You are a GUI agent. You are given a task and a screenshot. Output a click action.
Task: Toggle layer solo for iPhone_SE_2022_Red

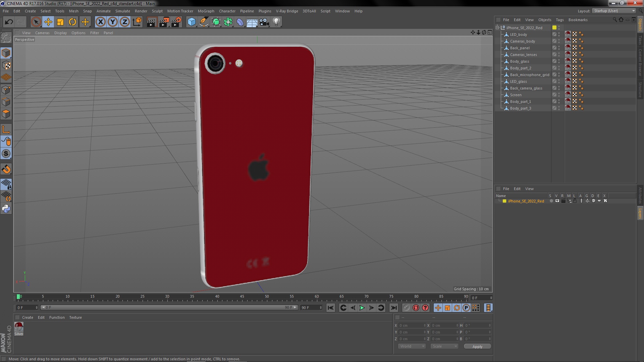click(551, 201)
